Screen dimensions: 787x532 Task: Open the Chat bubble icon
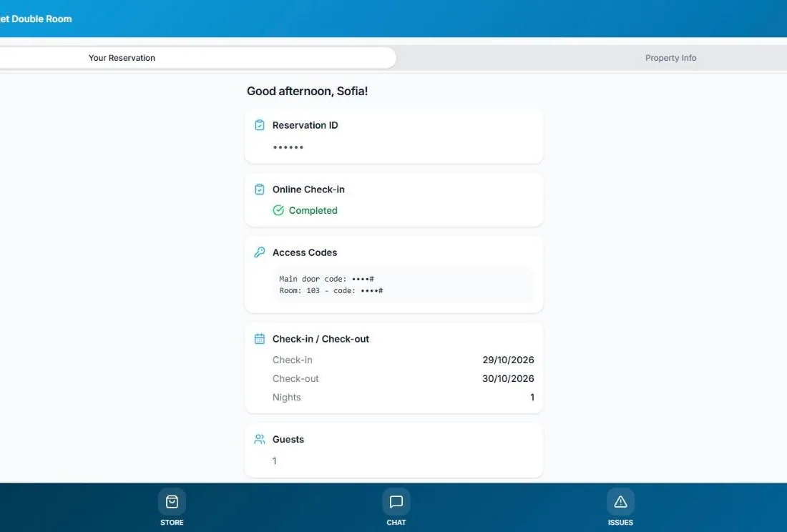pyautogui.click(x=396, y=501)
